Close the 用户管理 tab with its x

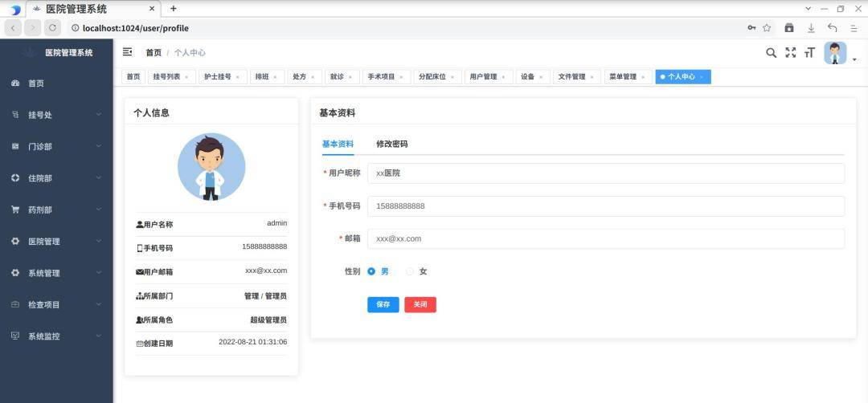504,77
